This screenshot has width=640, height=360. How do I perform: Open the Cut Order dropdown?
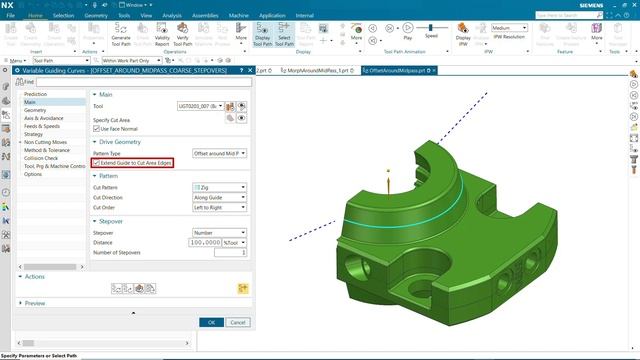219,207
